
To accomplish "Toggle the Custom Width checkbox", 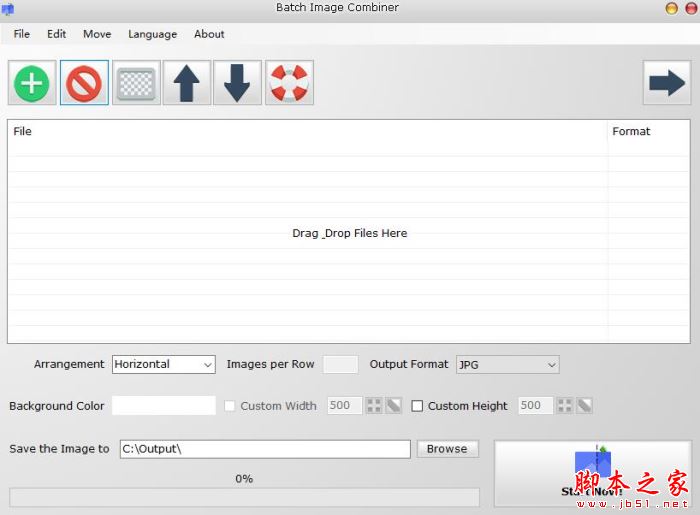I will pos(229,406).
